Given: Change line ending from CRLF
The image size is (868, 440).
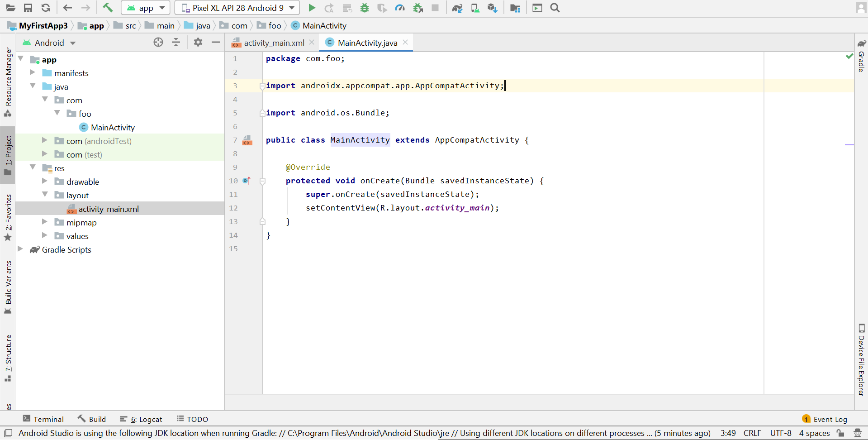Looking at the screenshot, I should point(752,433).
